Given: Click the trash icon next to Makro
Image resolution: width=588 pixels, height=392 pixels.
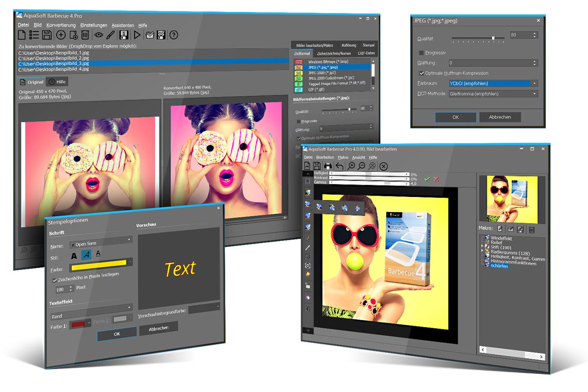Looking at the screenshot, I should point(531,229).
